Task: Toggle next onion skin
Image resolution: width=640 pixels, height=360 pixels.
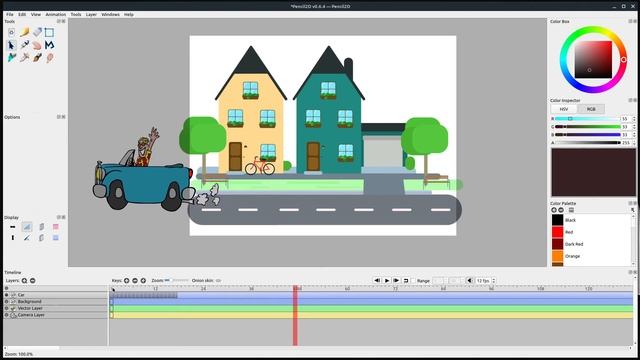Action: tap(41, 238)
